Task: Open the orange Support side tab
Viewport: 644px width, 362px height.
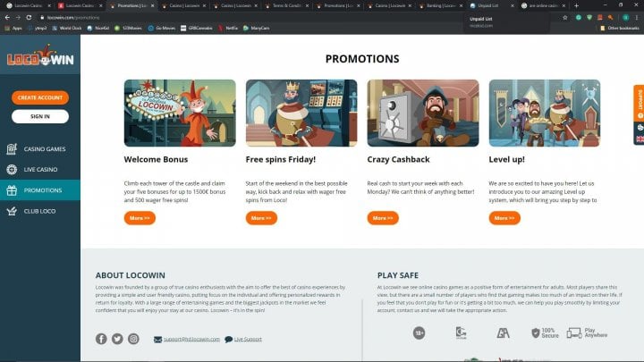Action: 639,103
